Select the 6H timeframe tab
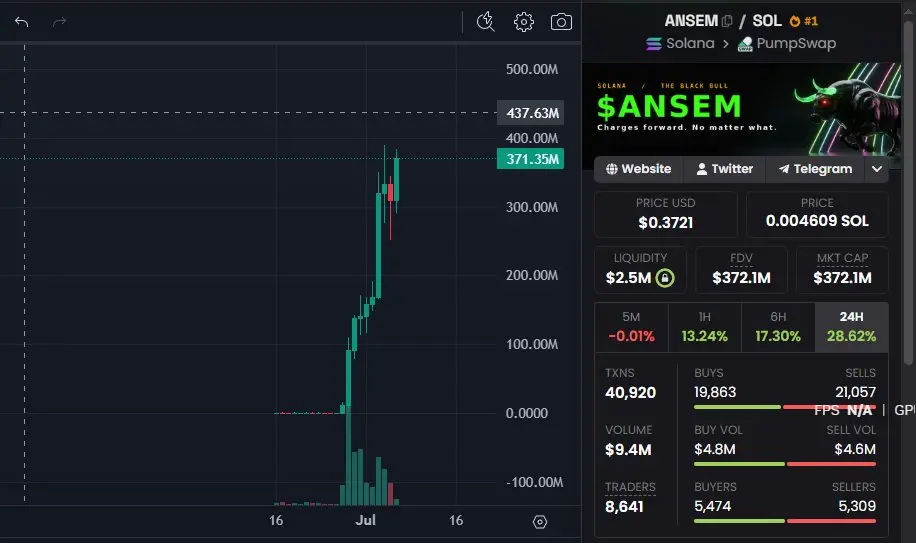The height and width of the screenshot is (543, 916). click(778, 327)
